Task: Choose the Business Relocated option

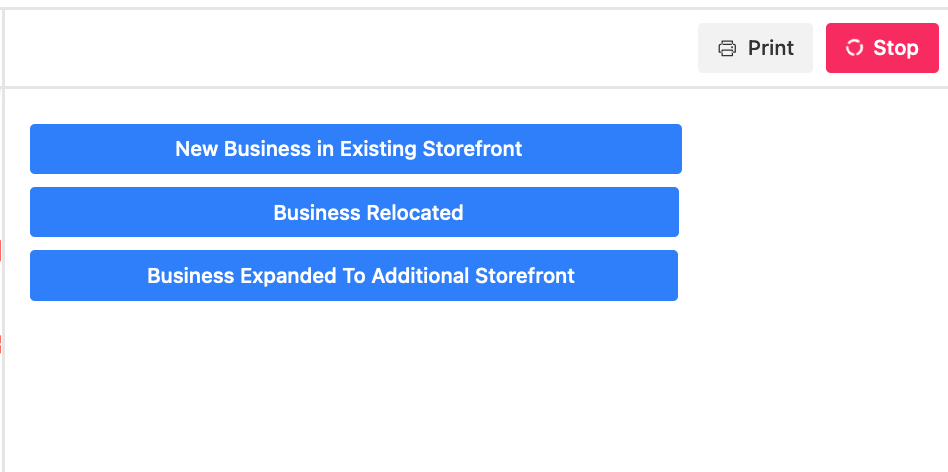Action: point(354,212)
